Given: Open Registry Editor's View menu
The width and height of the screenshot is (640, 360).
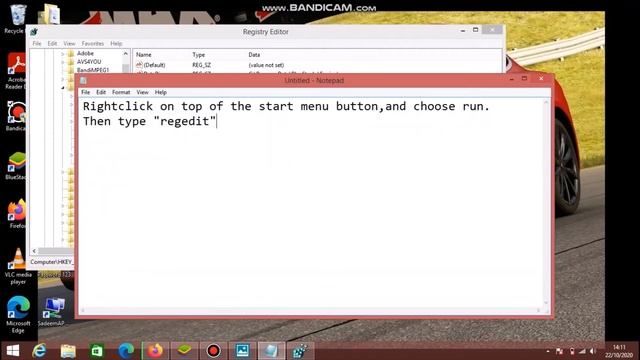Looking at the screenshot, I should click(x=69, y=43).
